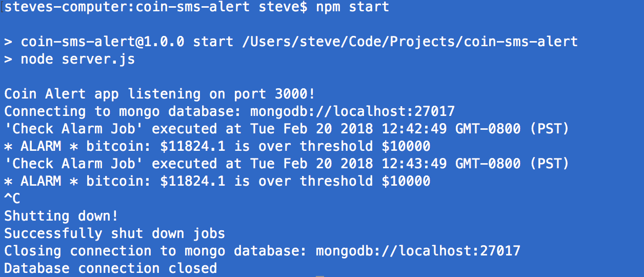Click the 12:42:49 timestamp
Image resolution: width=644 pixels, height=277 pixels.
(414, 129)
